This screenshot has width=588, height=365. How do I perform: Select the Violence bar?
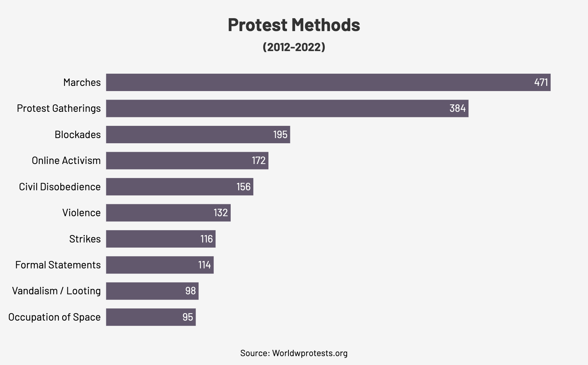click(168, 213)
